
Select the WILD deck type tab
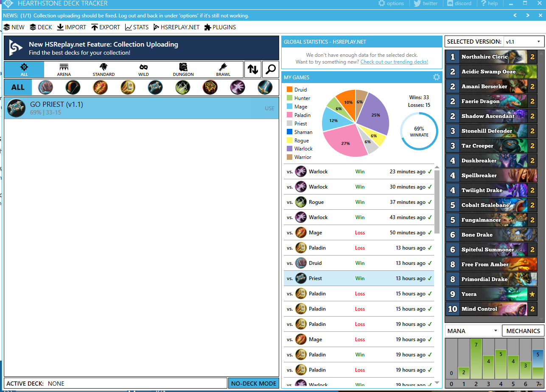[143, 70]
